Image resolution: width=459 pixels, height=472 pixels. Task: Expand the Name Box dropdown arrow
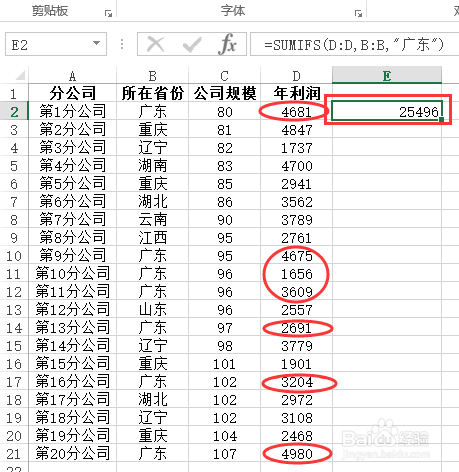[x=96, y=43]
